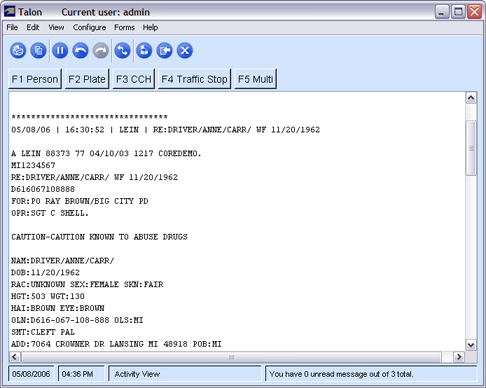The height and width of the screenshot is (388, 486).
Task: Click the blue X toolbar icon
Action: (x=185, y=51)
